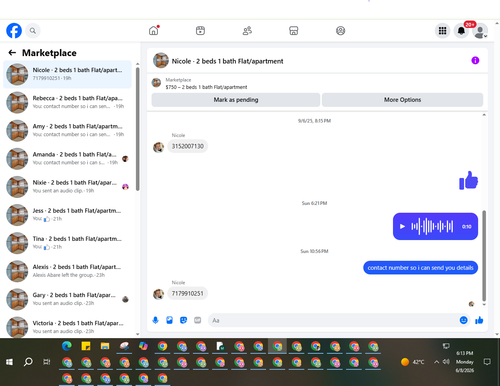Viewport: 500px width, 386px height.
Task: Open the Amy conversation
Action: 67,130
